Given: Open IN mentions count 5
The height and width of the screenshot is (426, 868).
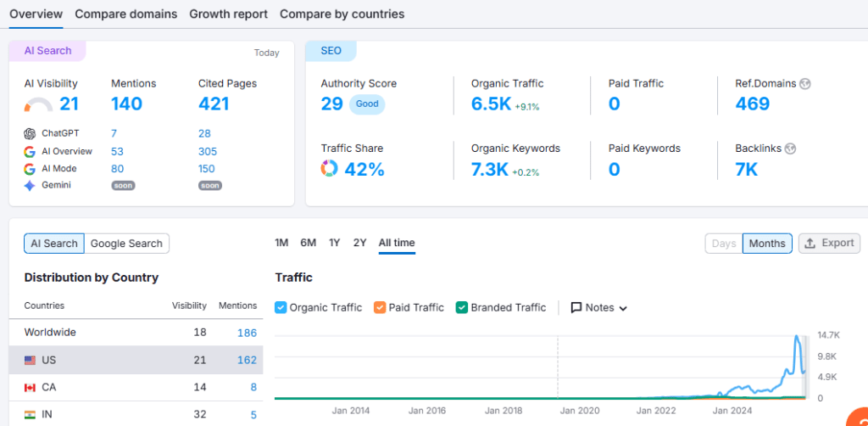Looking at the screenshot, I should pyautogui.click(x=253, y=414).
